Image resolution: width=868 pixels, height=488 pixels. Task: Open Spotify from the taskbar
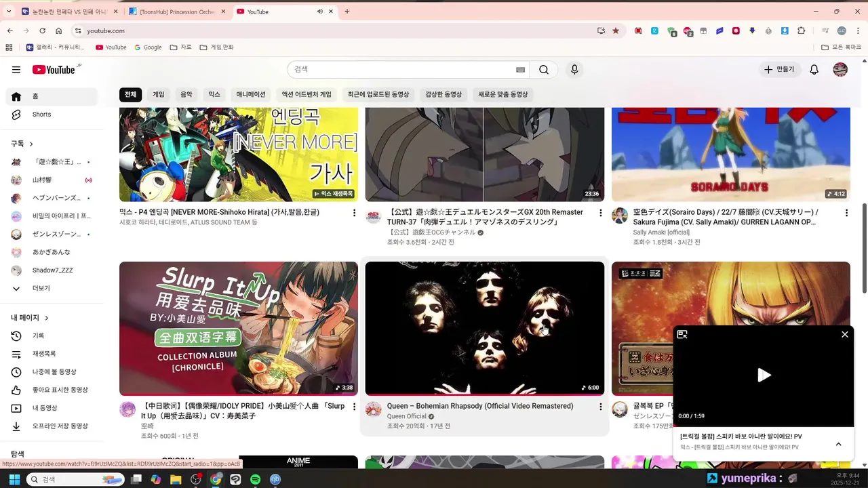pos(256,479)
